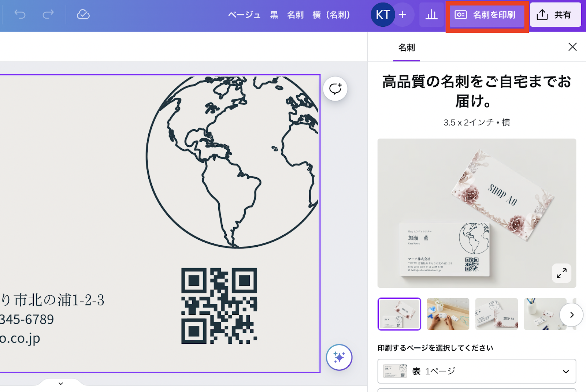Click the email text ending o.co.jp
Screen dimensions: 586x392
click(20, 339)
